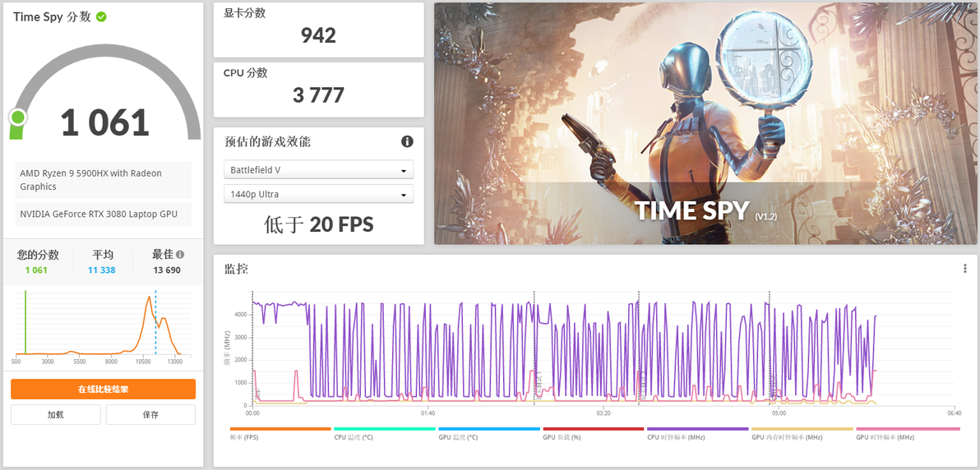Toggle the GPU 内存时钟频率 legend item
The height and width of the screenshot is (470, 980).
click(x=802, y=434)
